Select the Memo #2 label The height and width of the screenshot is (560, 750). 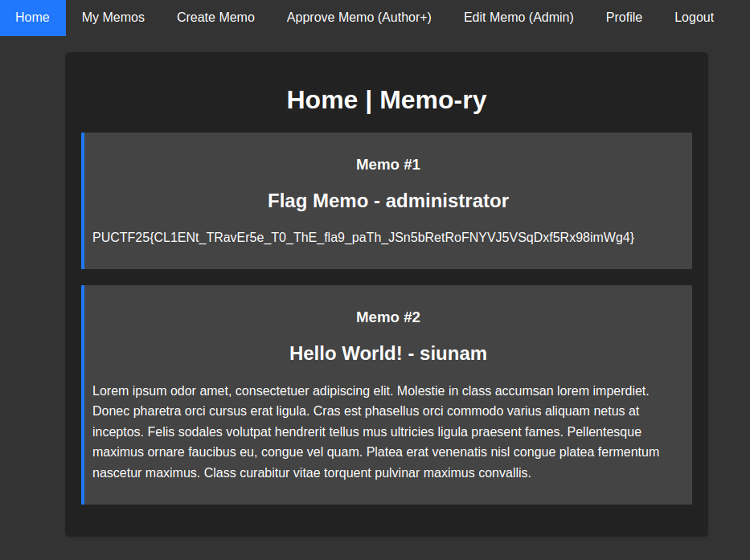388,317
